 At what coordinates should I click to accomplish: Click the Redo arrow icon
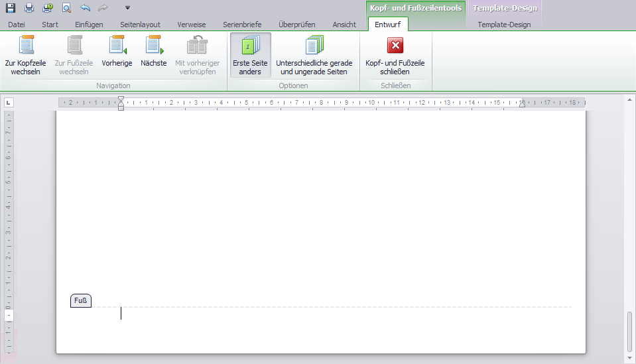pyautogui.click(x=103, y=8)
